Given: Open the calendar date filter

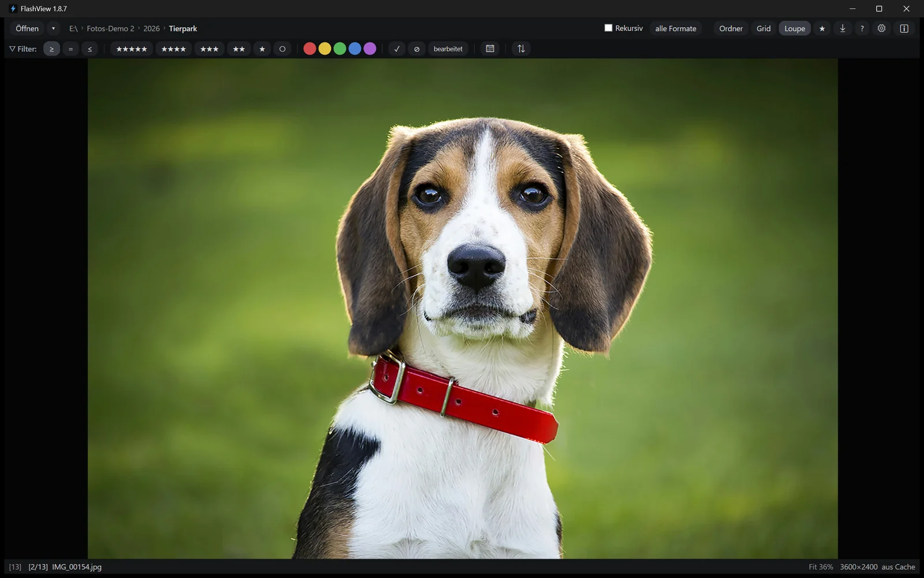Looking at the screenshot, I should pos(490,49).
